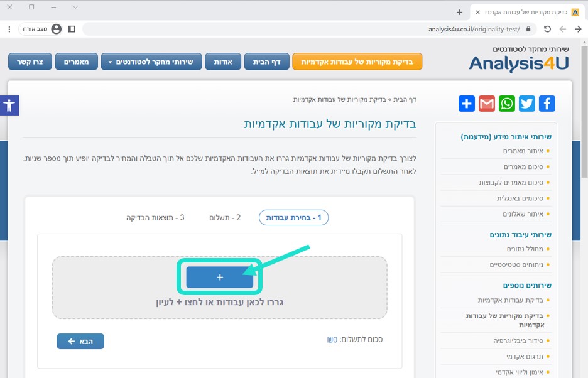The height and width of the screenshot is (378, 588).
Task: Open the accessibility menu icon
Action: [9, 105]
